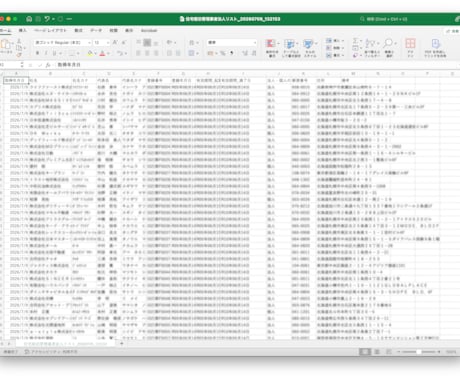Image resolution: width=460 pixels, height=380 pixels.
Task: Click the Clear eraser icon
Action: point(356,55)
